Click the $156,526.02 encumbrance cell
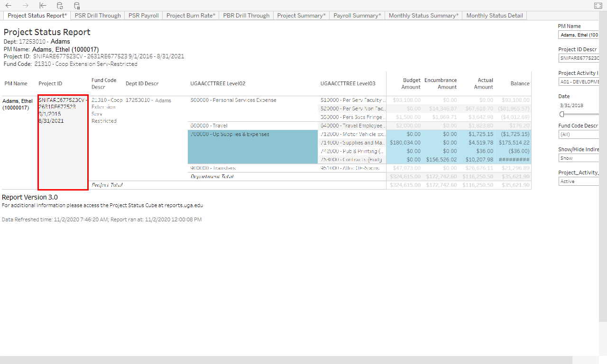This screenshot has height=364, width=607. (441, 160)
